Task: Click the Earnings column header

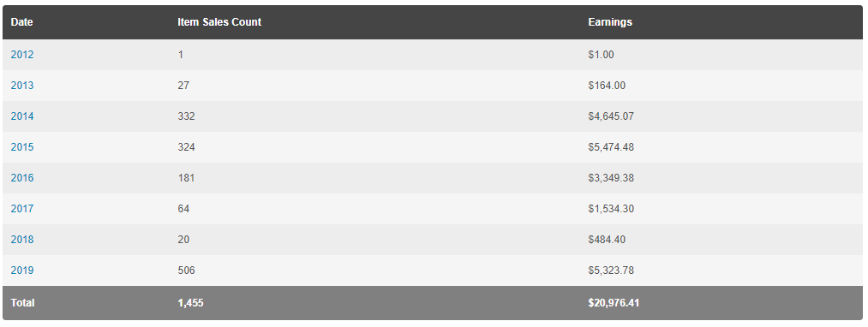Action: (610, 22)
